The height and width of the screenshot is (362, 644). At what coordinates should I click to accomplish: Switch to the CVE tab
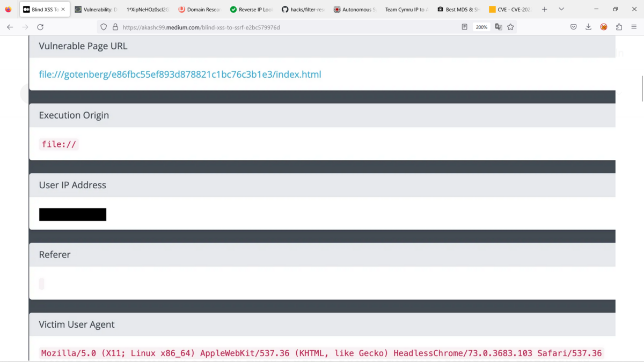(x=510, y=9)
